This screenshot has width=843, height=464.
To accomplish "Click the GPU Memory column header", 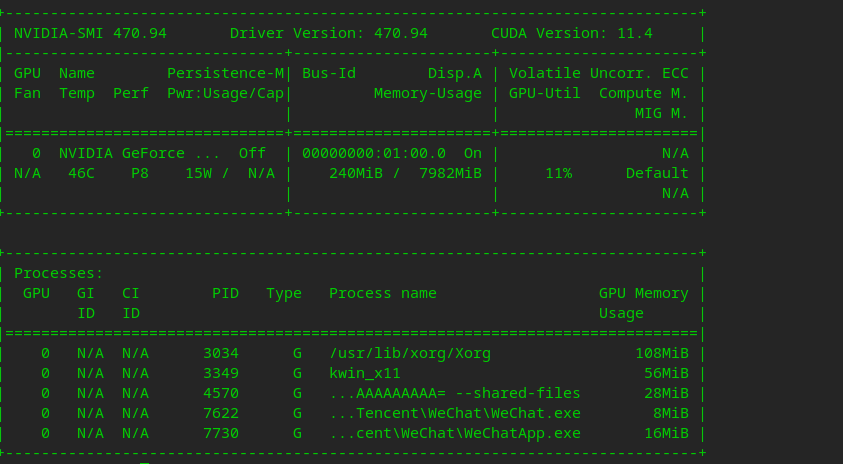I will pyautogui.click(x=644, y=294).
